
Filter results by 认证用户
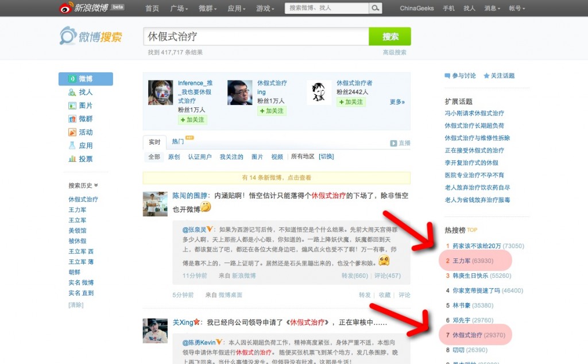(x=199, y=157)
